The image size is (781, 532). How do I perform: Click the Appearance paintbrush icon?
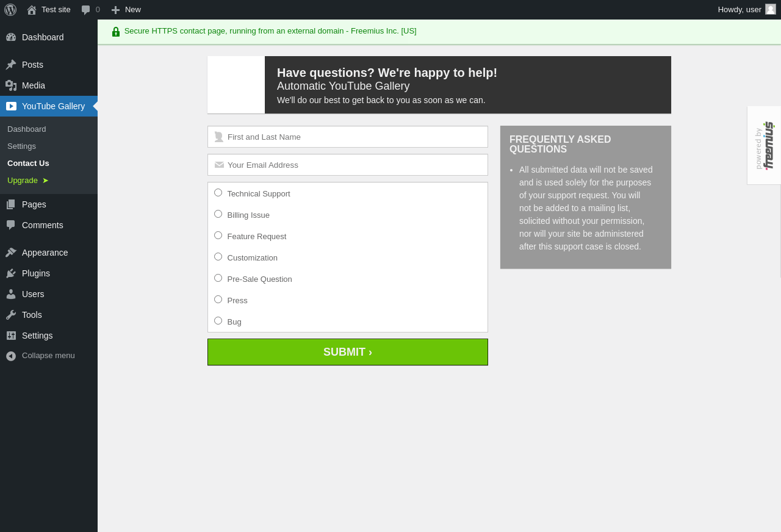[x=11, y=253]
